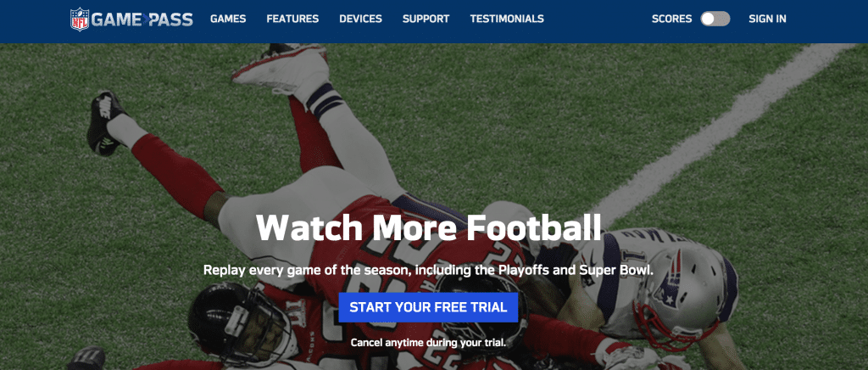
Task: Click the 'Replay every game of the season' subtitle
Action: click(428, 271)
